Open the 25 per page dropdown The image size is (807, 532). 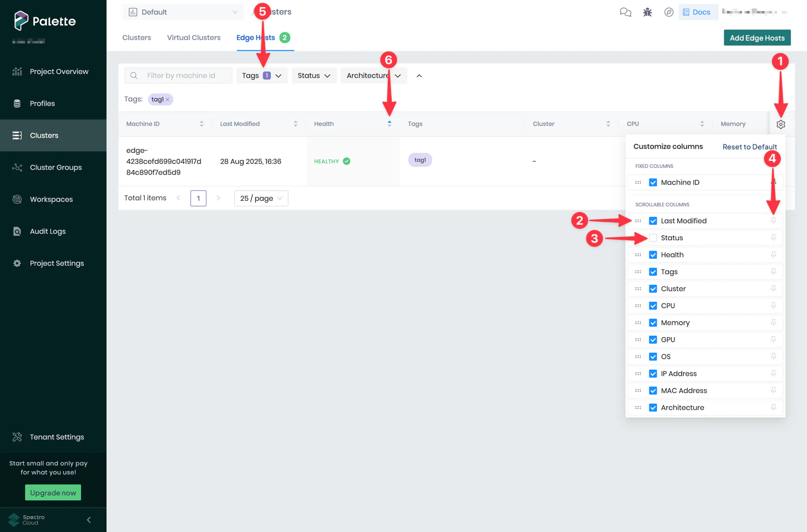[261, 198]
